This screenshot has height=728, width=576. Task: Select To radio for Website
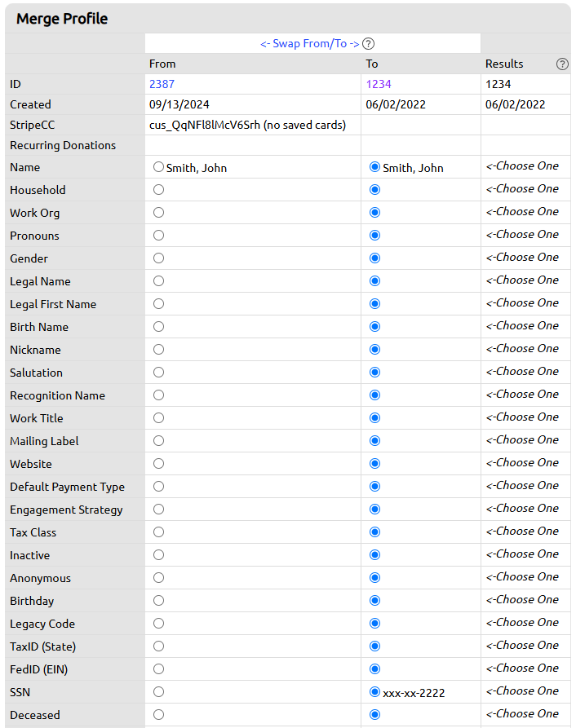click(x=374, y=463)
